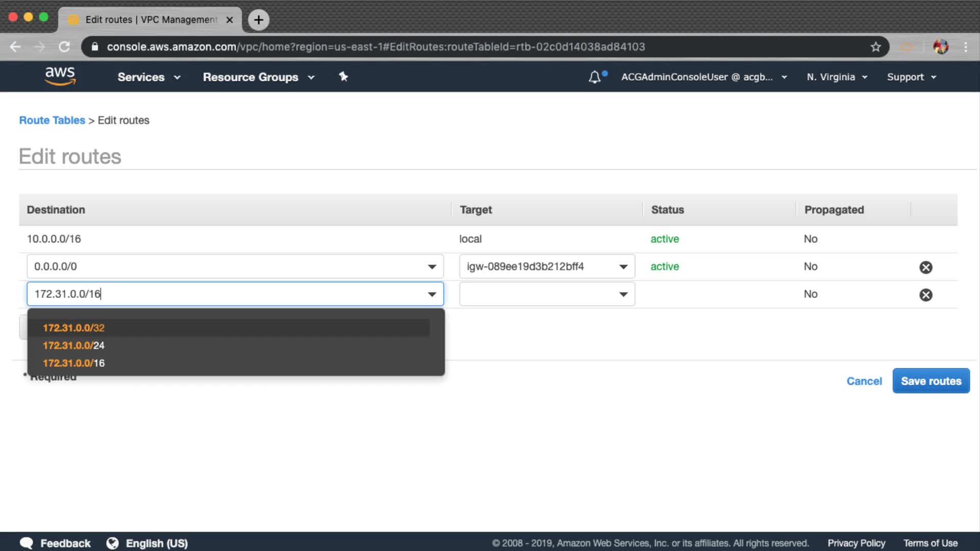Bookmark page with star icon in address bar
980x551 pixels.
click(x=876, y=47)
